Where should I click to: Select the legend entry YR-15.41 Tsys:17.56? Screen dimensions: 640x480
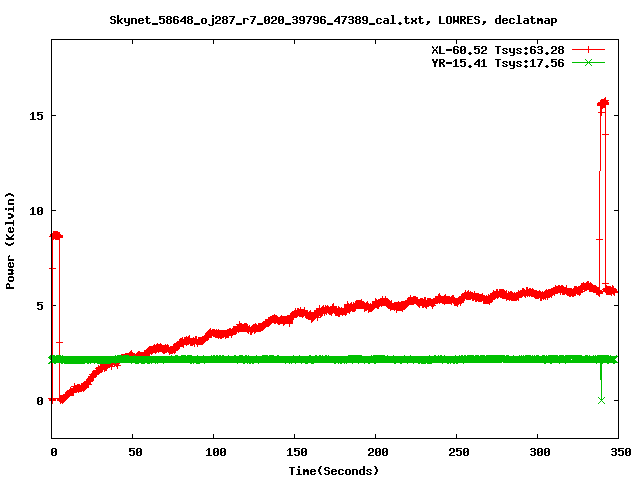tap(498, 63)
